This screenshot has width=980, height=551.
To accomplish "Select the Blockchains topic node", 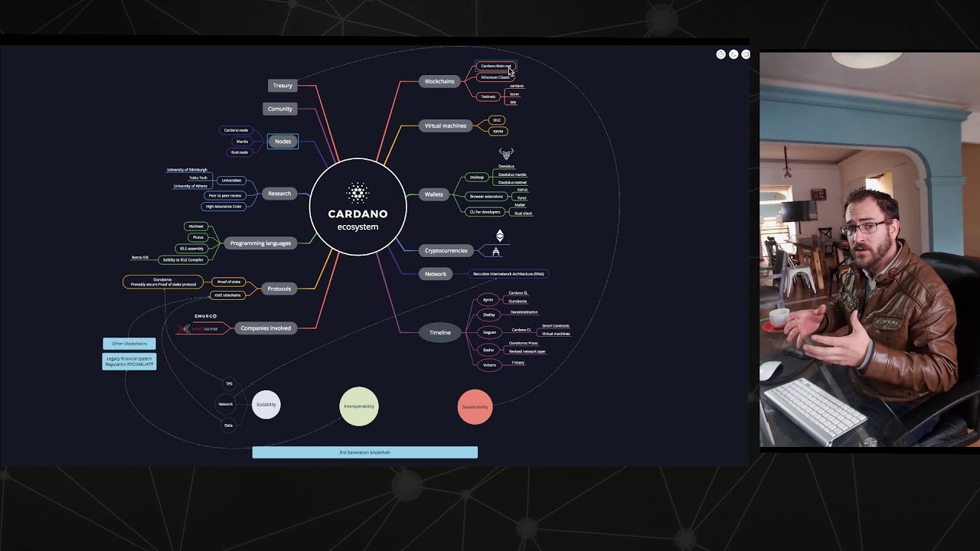I will tap(439, 81).
